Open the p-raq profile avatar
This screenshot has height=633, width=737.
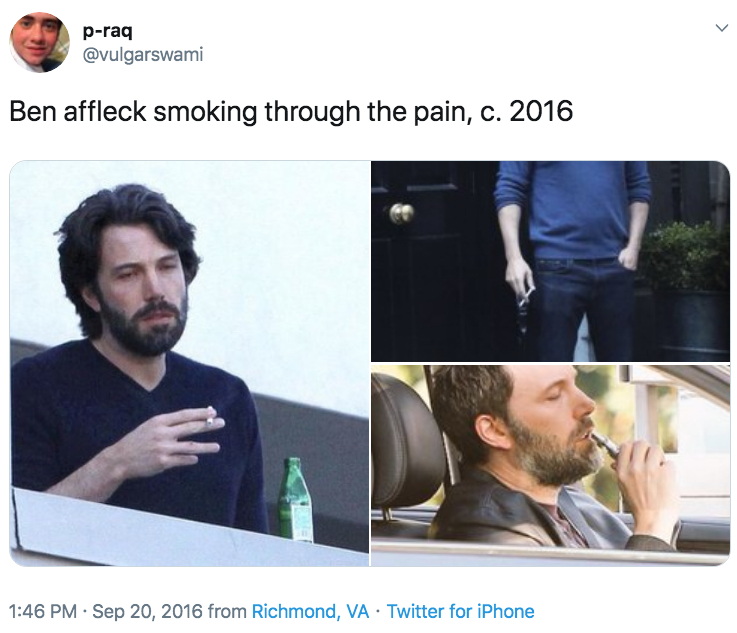click(39, 42)
